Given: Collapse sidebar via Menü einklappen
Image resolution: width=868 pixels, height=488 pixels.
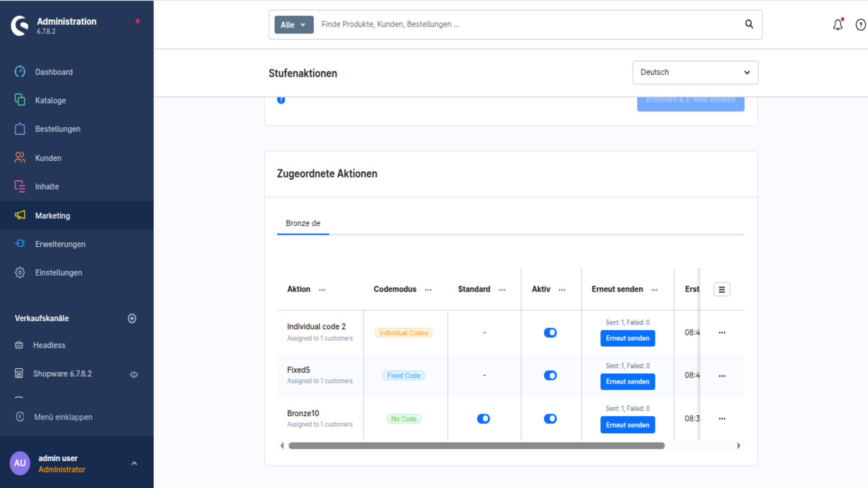Looking at the screenshot, I should 63,417.
